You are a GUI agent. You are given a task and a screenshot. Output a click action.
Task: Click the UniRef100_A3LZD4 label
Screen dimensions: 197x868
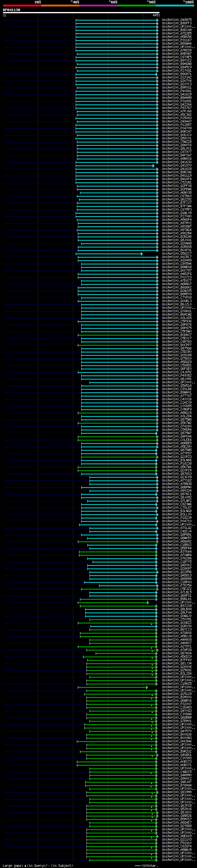177,416
